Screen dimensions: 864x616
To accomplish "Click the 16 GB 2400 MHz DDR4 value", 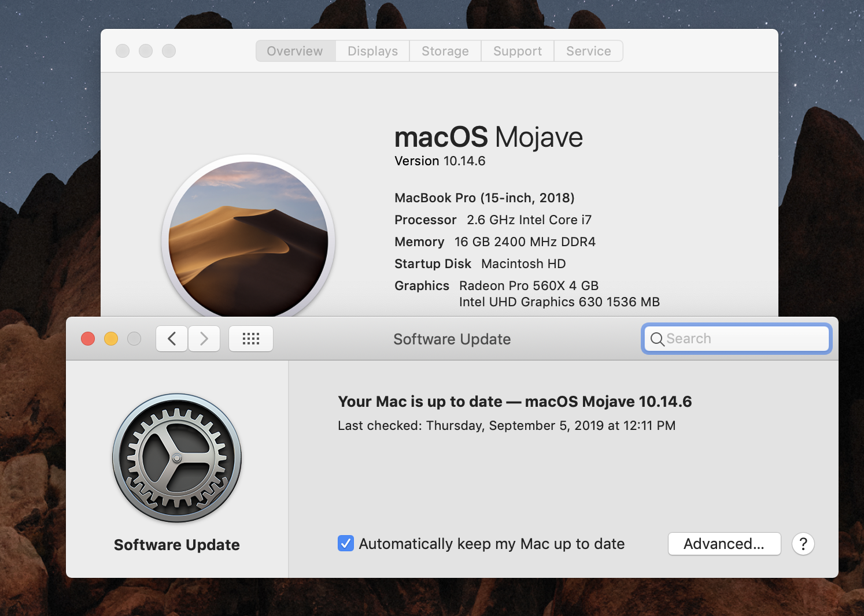I will click(x=525, y=242).
